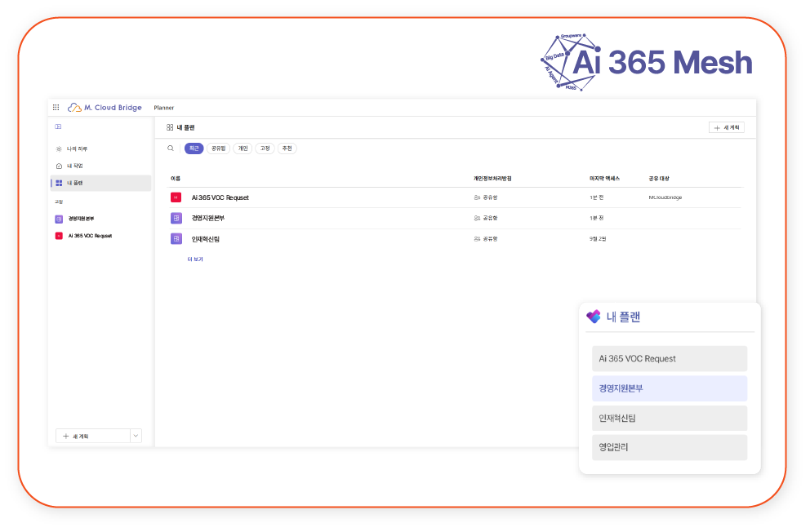Expand the dropdown arrow beside sidebar 새 계획
The width and height of the screenshot is (810, 532).
click(x=136, y=436)
